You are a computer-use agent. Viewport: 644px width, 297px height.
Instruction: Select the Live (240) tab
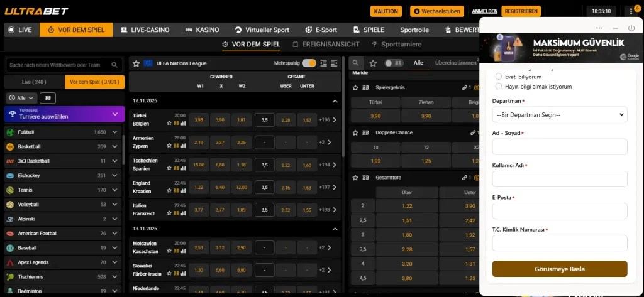(34, 82)
